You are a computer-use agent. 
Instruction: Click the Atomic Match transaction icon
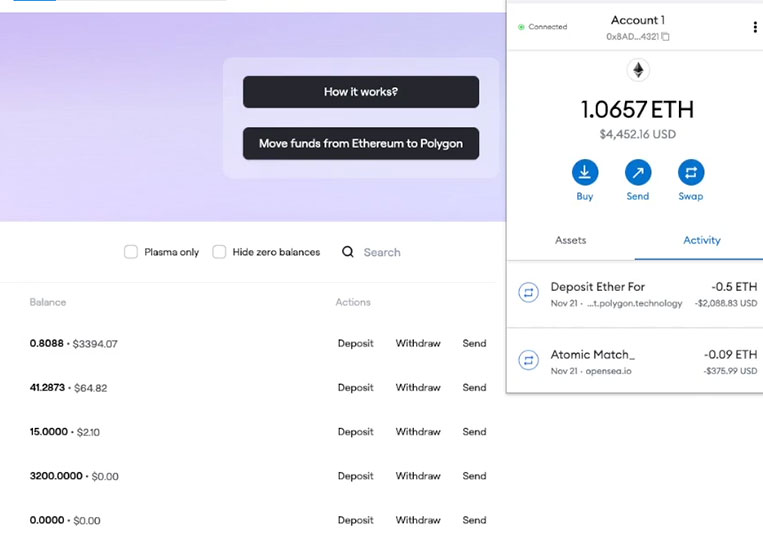[528, 361]
